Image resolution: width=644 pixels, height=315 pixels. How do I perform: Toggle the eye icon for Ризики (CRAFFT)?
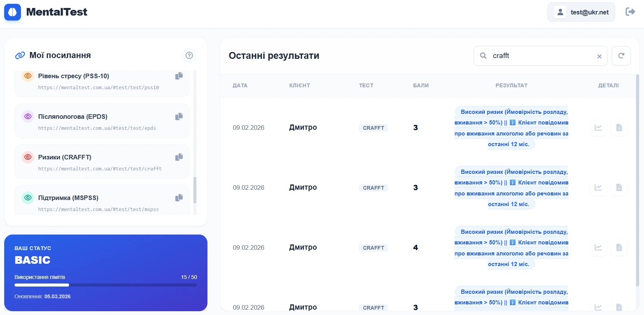(x=28, y=157)
